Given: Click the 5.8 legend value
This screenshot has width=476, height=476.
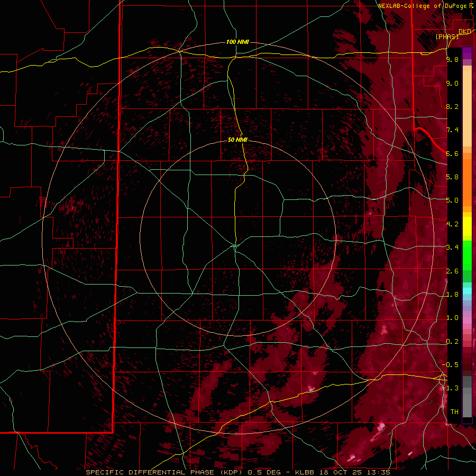Looking at the screenshot, I should 452,177.
